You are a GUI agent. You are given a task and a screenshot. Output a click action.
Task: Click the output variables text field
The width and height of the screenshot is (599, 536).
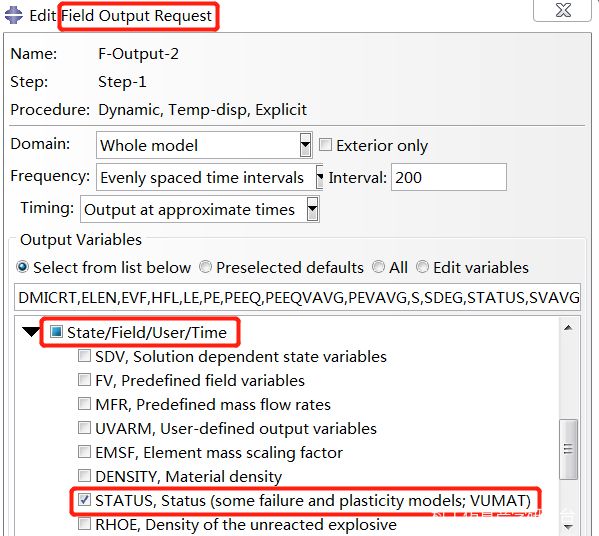click(x=298, y=297)
